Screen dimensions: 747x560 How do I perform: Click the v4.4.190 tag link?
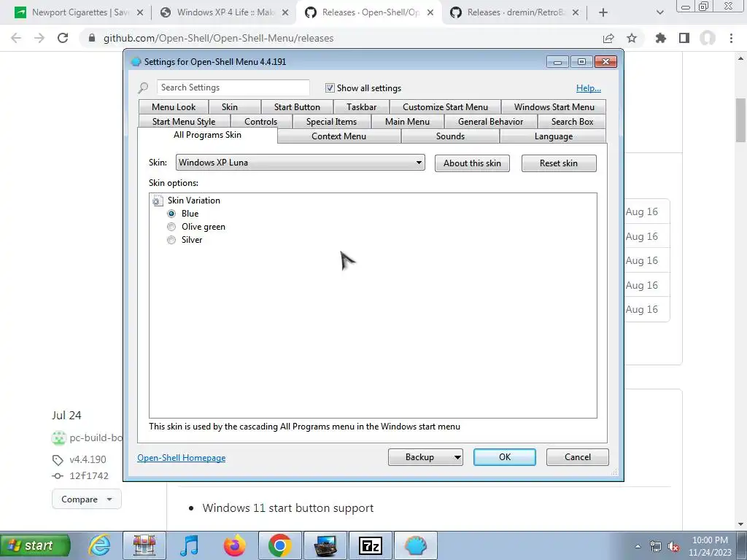[x=88, y=459]
